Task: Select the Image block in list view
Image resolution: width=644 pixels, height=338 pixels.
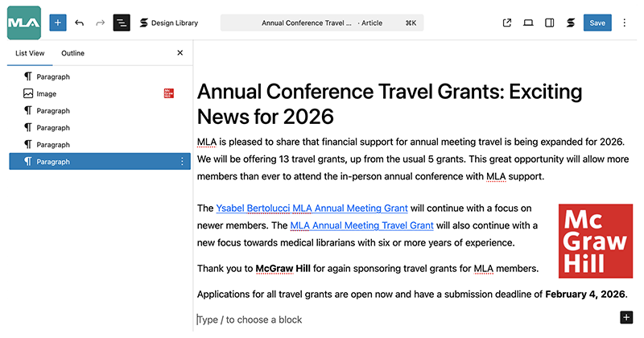Action: click(46, 94)
